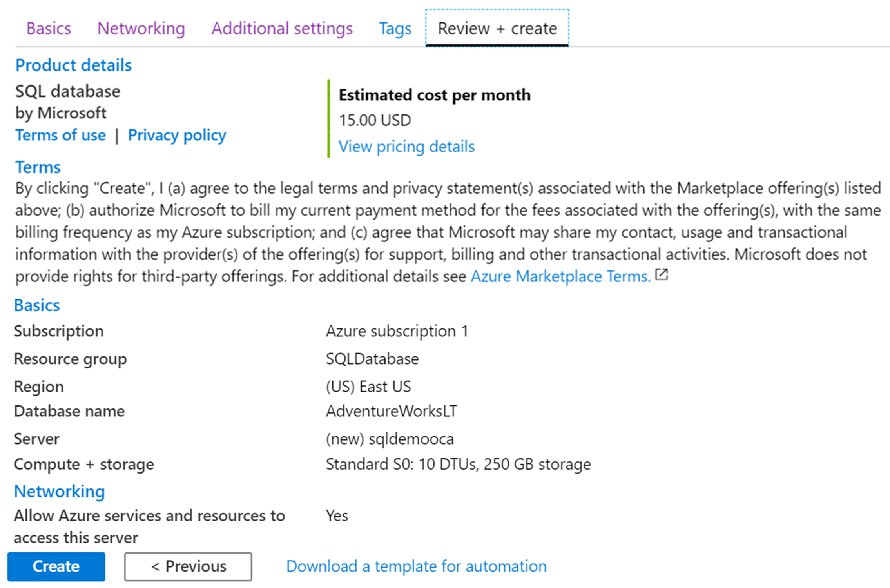Select the Yes value for Azure services access
The height and width of the screenshot is (588, 890).
[337, 516]
